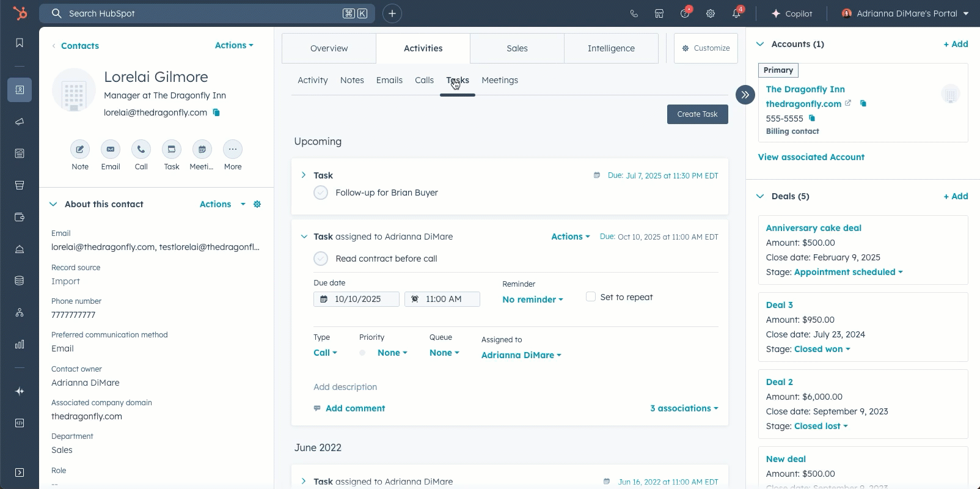
Task: Open the settings gear in top bar
Action: pos(711,13)
